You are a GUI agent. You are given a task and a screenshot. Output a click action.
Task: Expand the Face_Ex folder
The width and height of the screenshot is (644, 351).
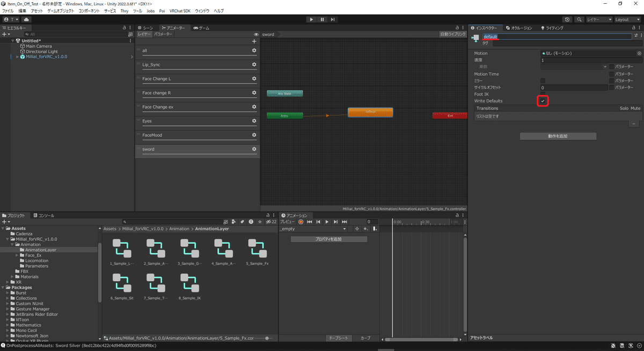[x=17, y=255]
